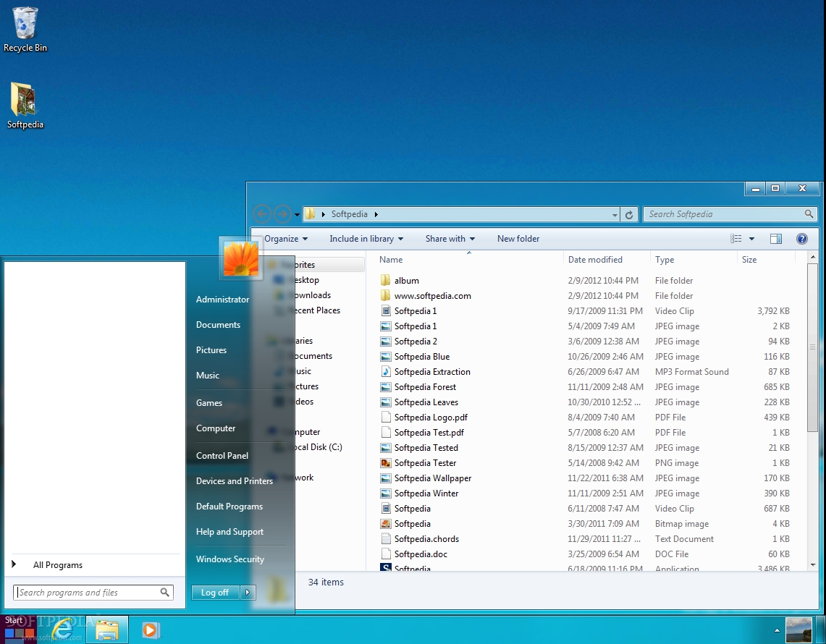Focus the Search Softpedia field
The image size is (826, 644).
pyautogui.click(x=730, y=214)
